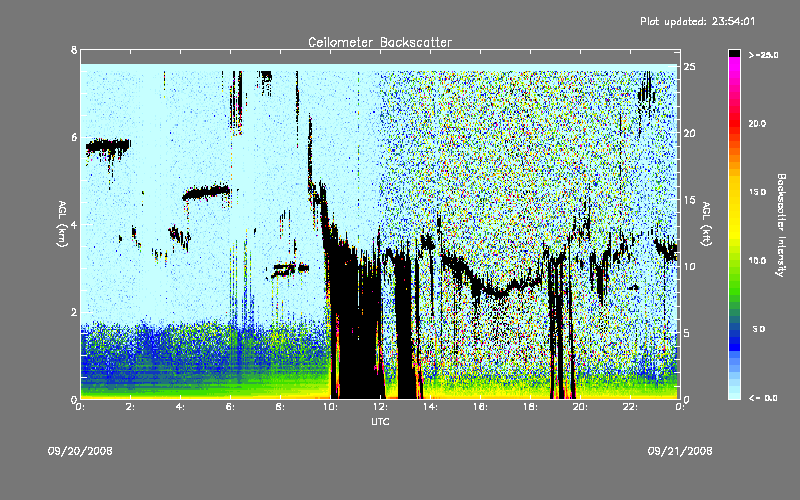Click the colorbar '20.0' tick label
The width and height of the screenshot is (800, 500).
coord(757,124)
